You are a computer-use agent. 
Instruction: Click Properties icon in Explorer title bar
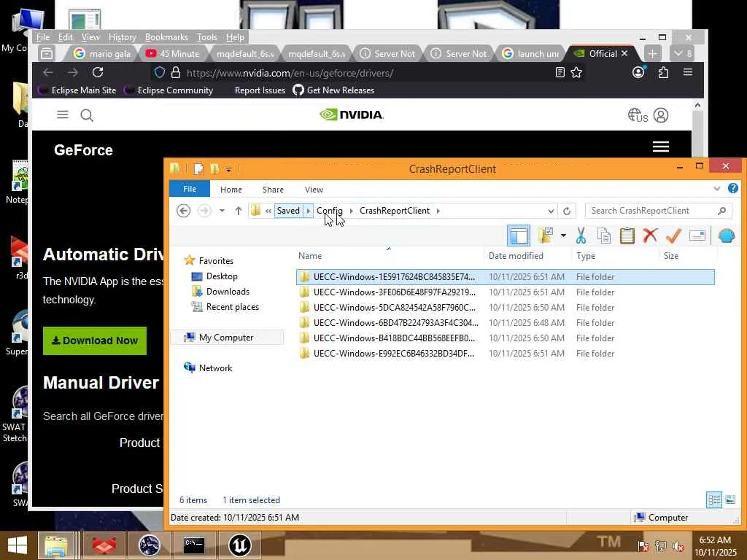tap(198, 169)
